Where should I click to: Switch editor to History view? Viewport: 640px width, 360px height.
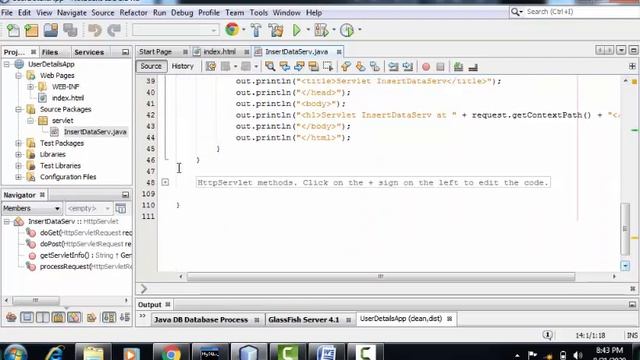point(182,66)
